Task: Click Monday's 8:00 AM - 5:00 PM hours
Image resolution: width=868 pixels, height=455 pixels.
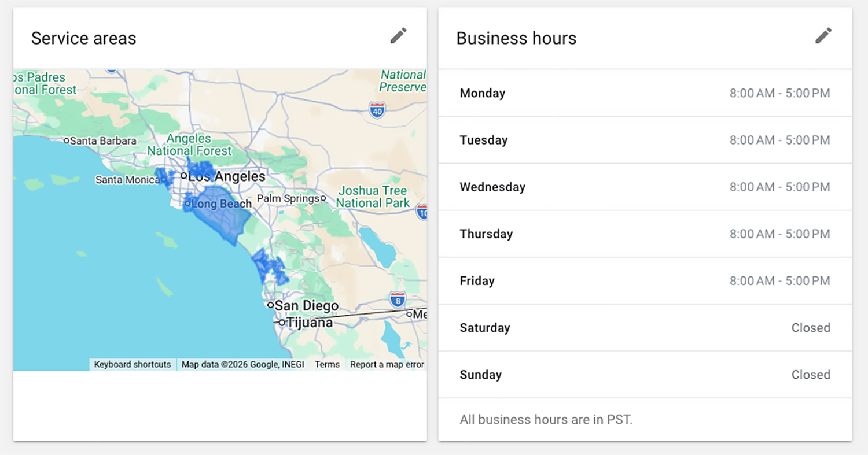Action: tap(780, 93)
